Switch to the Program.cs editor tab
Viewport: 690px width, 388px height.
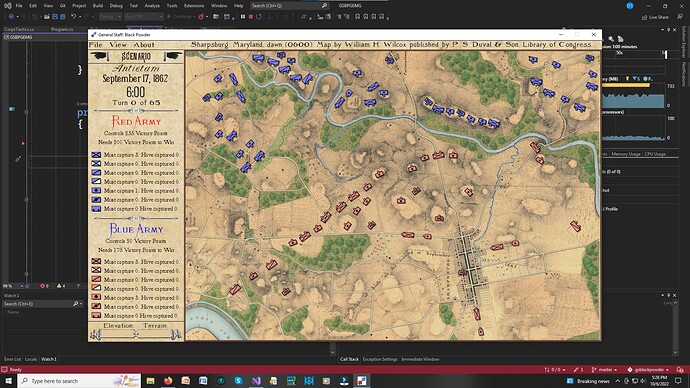coord(62,29)
